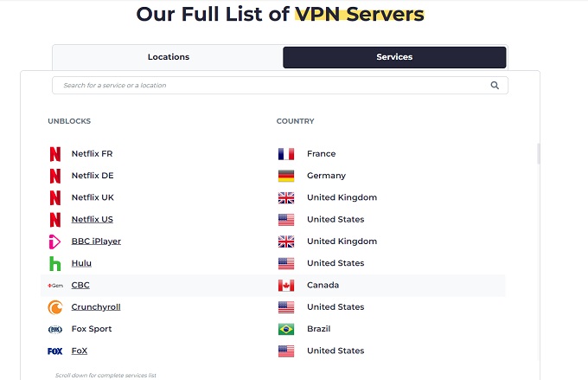Click the Brazil country label
This screenshot has width=588, height=380.
(x=319, y=329)
